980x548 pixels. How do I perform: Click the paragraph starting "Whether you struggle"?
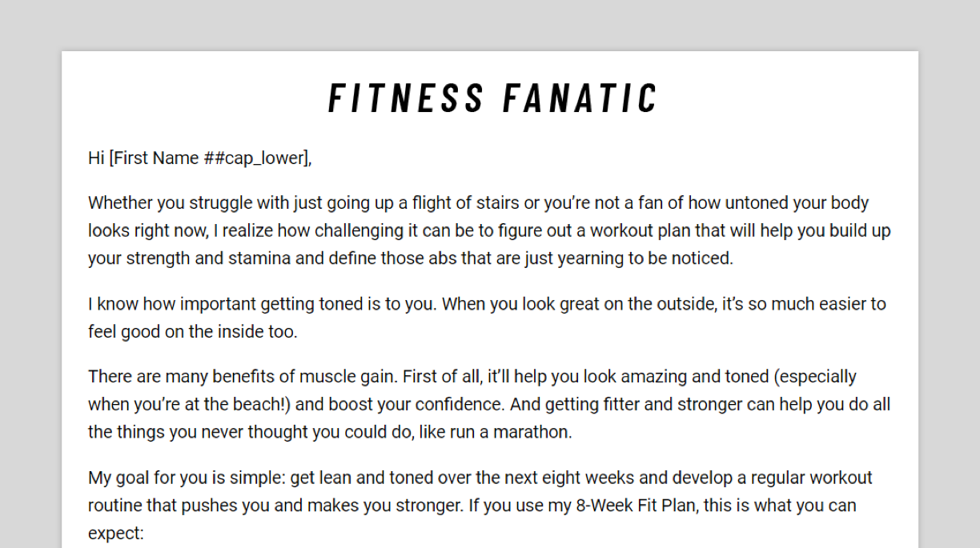coord(488,230)
